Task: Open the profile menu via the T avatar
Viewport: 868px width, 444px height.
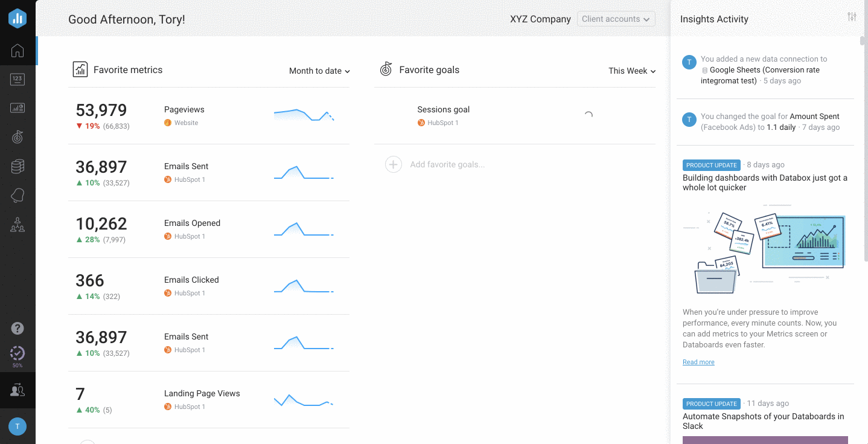Action: 17,426
